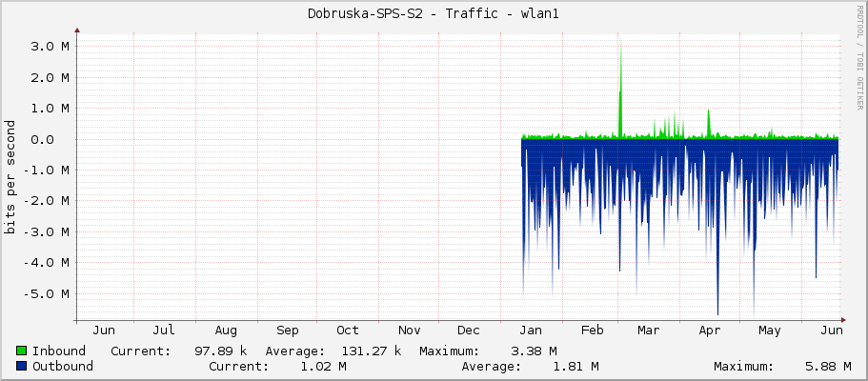Click the outbound maximum value '5.88 M'

coord(829,367)
